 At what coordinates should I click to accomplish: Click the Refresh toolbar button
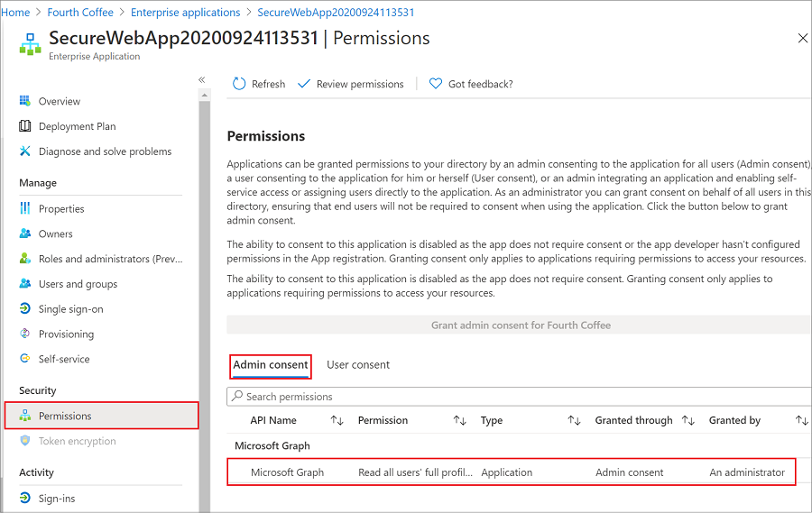coord(259,84)
